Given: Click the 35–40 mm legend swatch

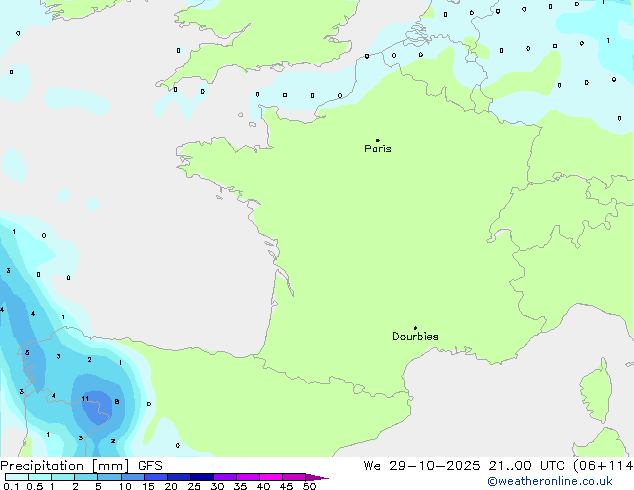Looking at the screenshot, I should point(247,477).
